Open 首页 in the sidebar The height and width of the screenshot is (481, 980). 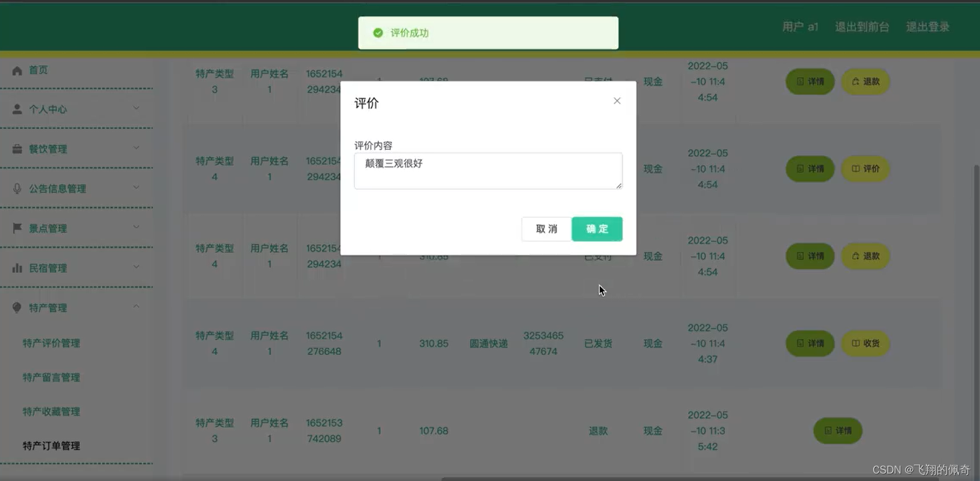38,70
